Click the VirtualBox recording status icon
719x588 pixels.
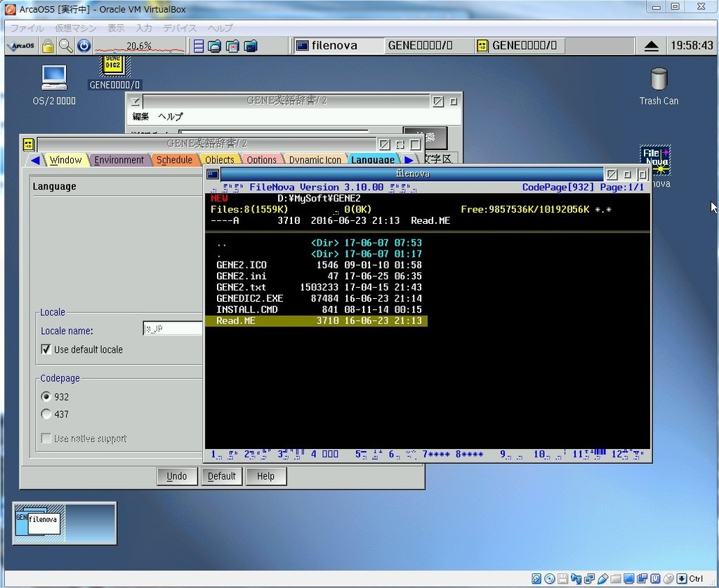click(642, 578)
